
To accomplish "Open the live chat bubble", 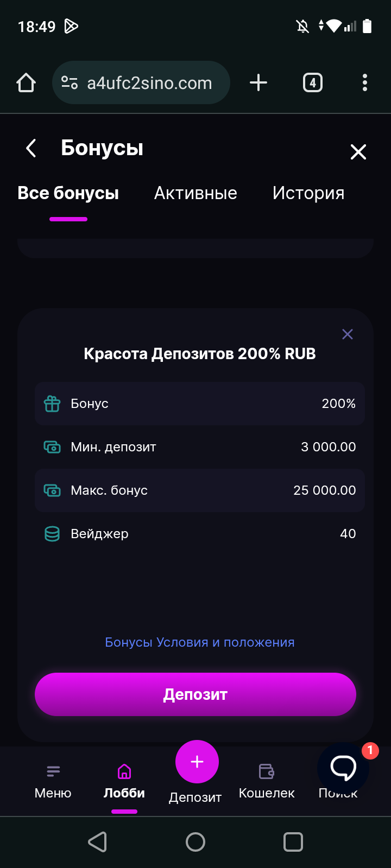I will (x=343, y=768).
